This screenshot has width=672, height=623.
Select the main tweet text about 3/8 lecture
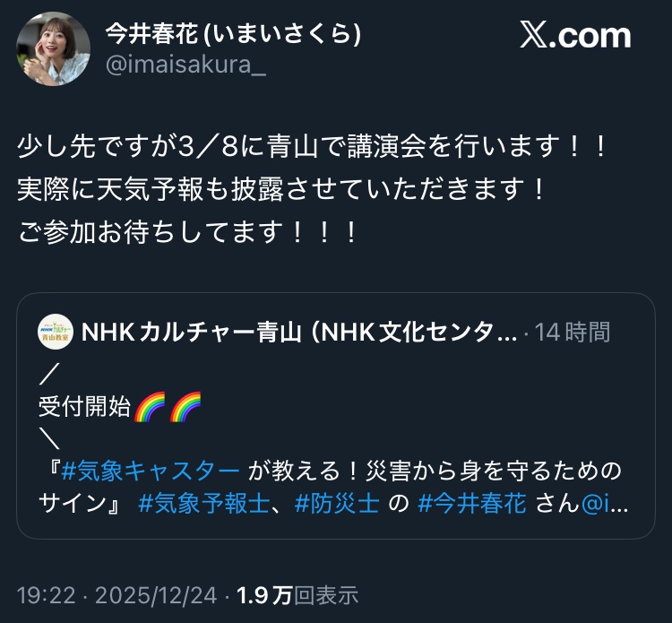[x=312, y=189]
